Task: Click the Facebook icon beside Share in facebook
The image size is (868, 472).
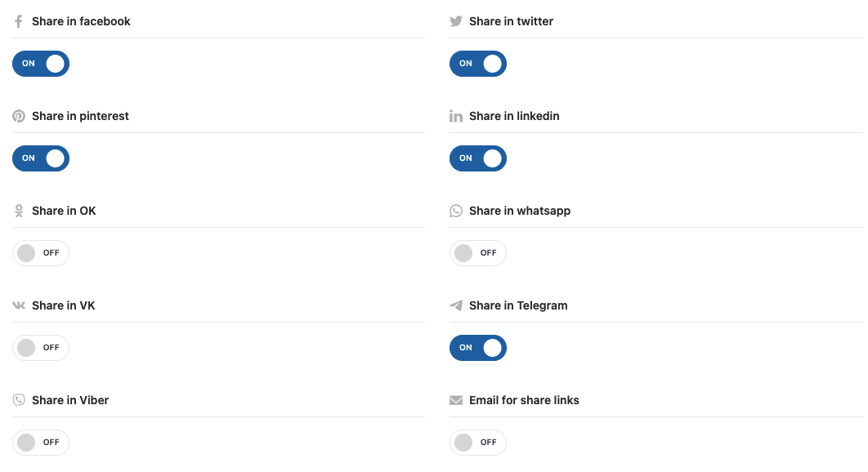Action: pyautogui.click(x=19, y=21)
